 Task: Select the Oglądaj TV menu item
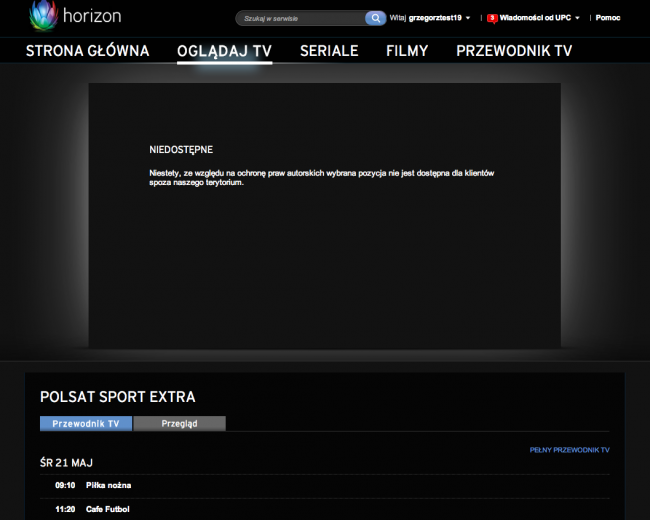pos(224,51)
